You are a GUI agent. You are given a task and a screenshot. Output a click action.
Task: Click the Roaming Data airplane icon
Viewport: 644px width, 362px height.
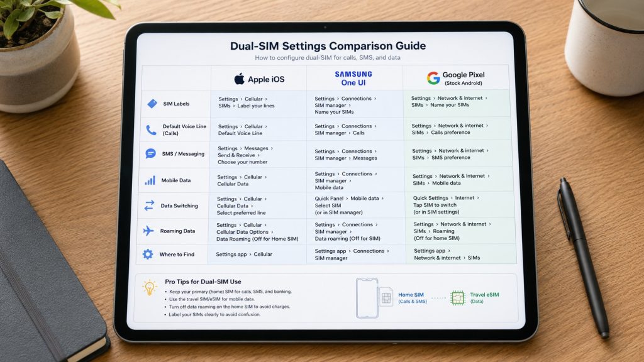[x=148, y=231]
